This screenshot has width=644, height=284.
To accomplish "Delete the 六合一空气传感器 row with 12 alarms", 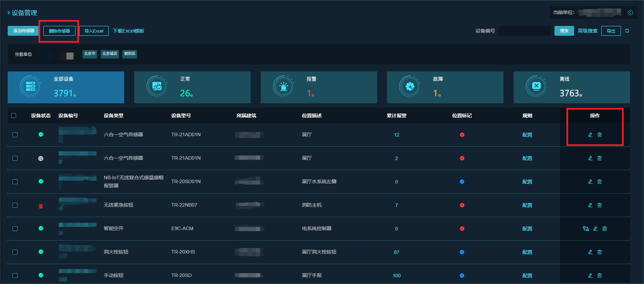I will coord(600,135).
